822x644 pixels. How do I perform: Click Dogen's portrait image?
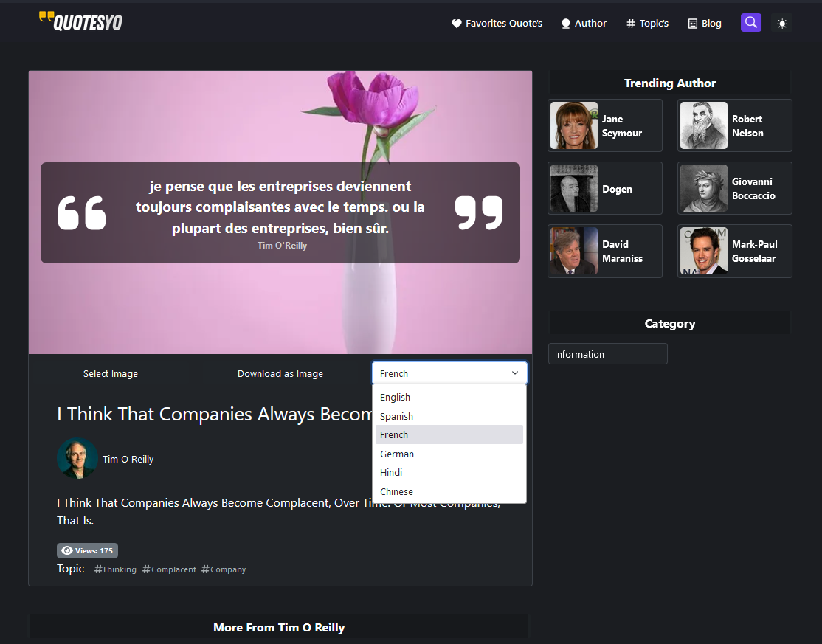[574, 188]
